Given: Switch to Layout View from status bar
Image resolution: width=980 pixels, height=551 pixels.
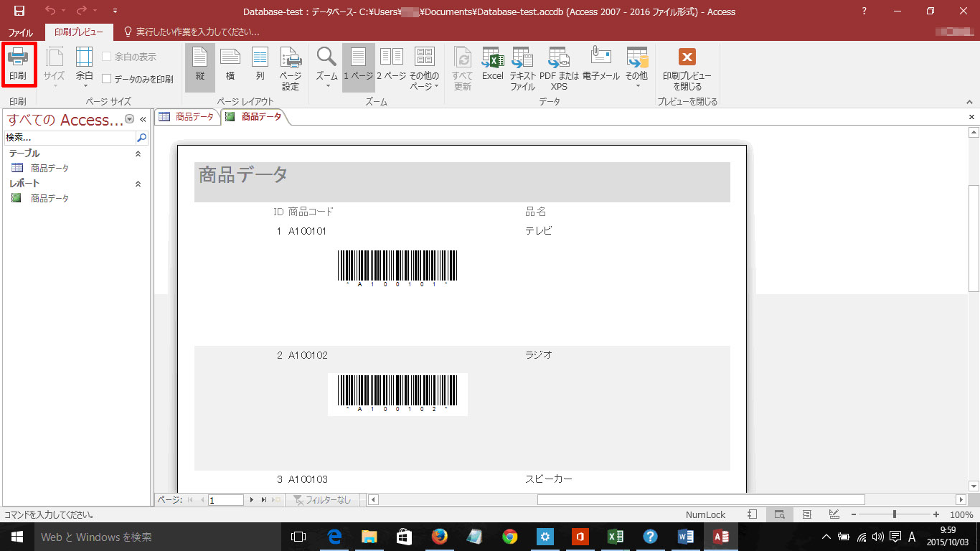Looking at the screenshot, I should point(807,514).
